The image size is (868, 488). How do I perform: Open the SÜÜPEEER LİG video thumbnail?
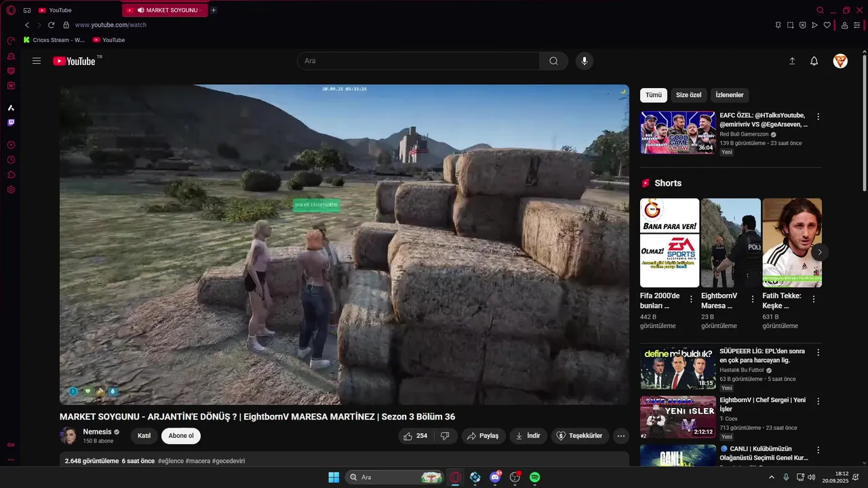pos(678,368)
